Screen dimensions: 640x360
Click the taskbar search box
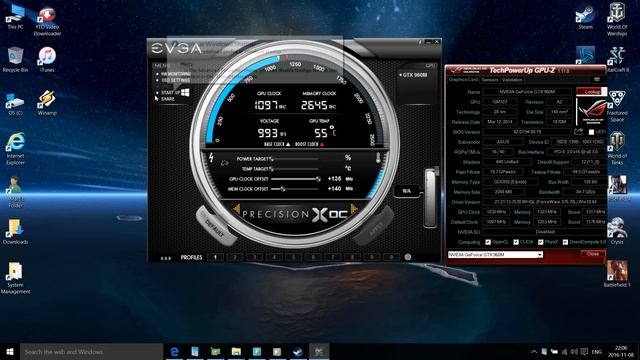(x=91, y=351)
